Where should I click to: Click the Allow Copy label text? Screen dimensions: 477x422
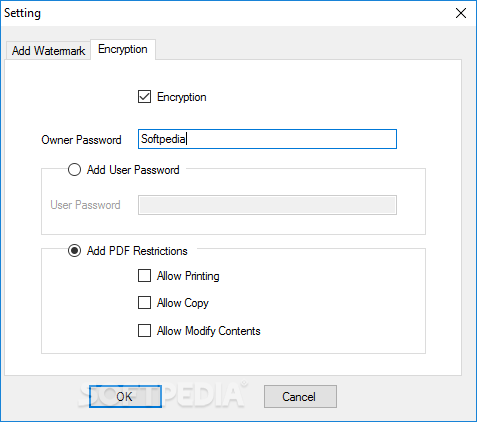[x=183, y=303]
